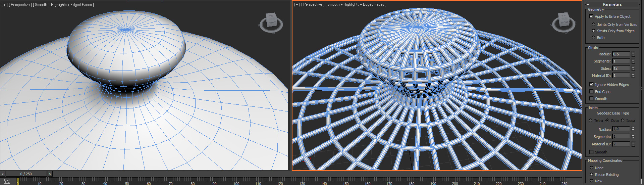Step the time slider forward with the right arrow

click(50, 174)
